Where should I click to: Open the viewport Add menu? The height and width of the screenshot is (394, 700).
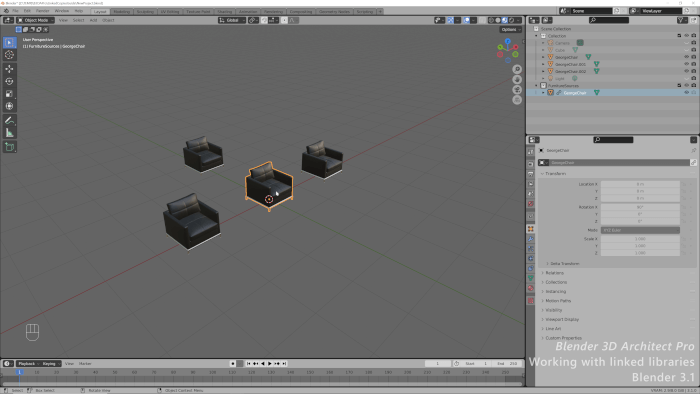pos(93,20)
